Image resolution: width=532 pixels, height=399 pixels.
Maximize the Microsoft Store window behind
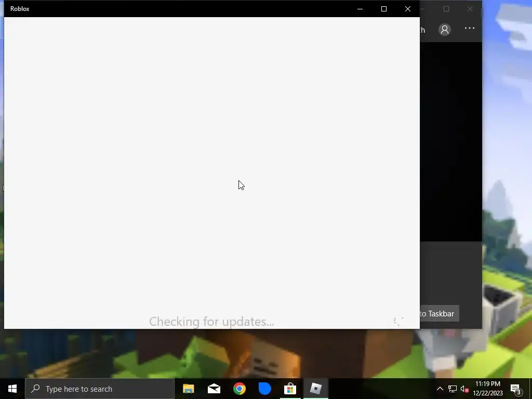pos(446,9)
